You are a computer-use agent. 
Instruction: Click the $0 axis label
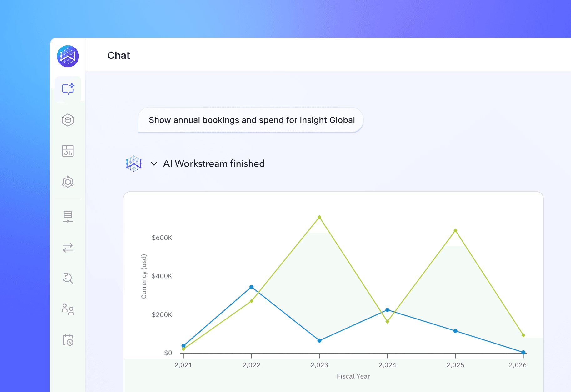[168, 353]
